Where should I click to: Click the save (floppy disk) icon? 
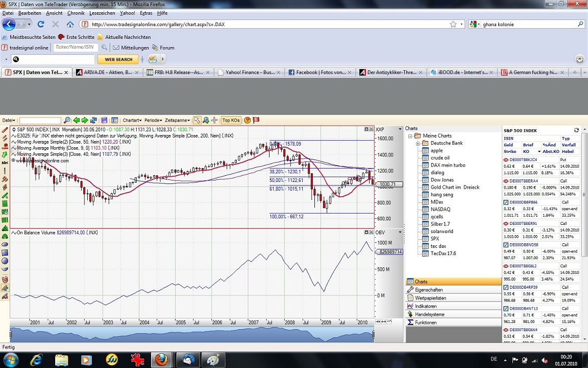point(104,120)
